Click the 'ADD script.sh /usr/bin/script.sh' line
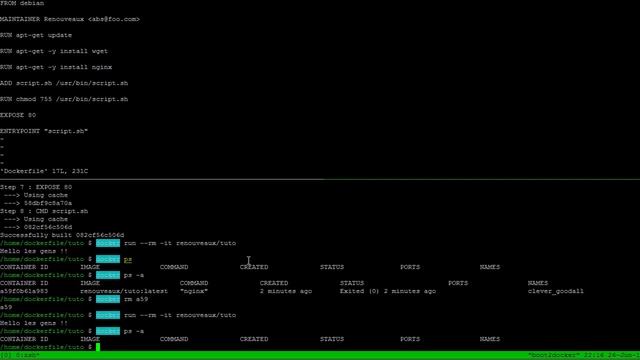This screenshot has width=640, height=360. pyautogui.click(x=64, y=83)
